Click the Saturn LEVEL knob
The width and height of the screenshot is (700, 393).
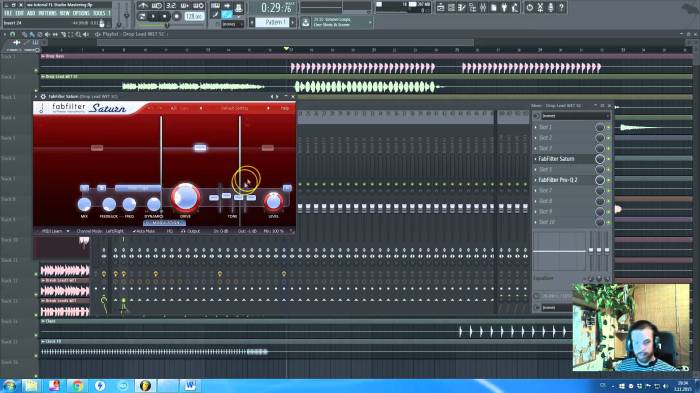click(x=273, y=201)
